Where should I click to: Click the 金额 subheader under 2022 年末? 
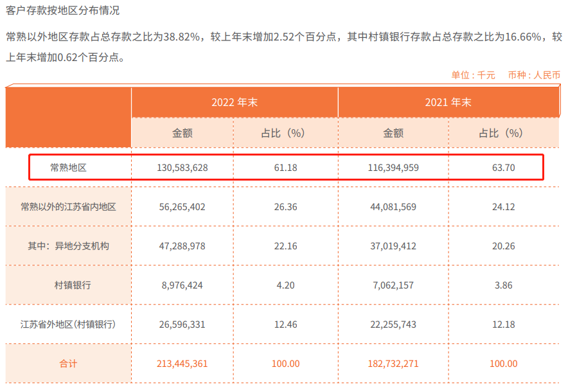(182, 133)
